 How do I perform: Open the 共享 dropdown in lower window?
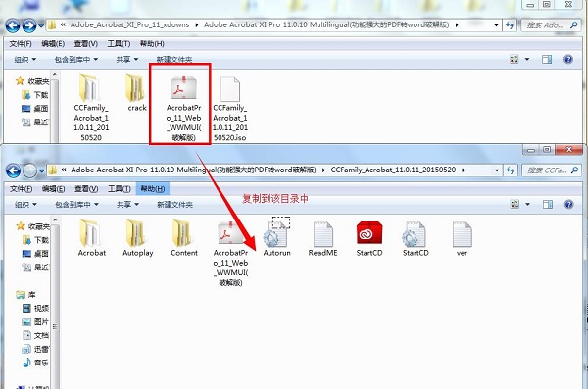point(127,205)
